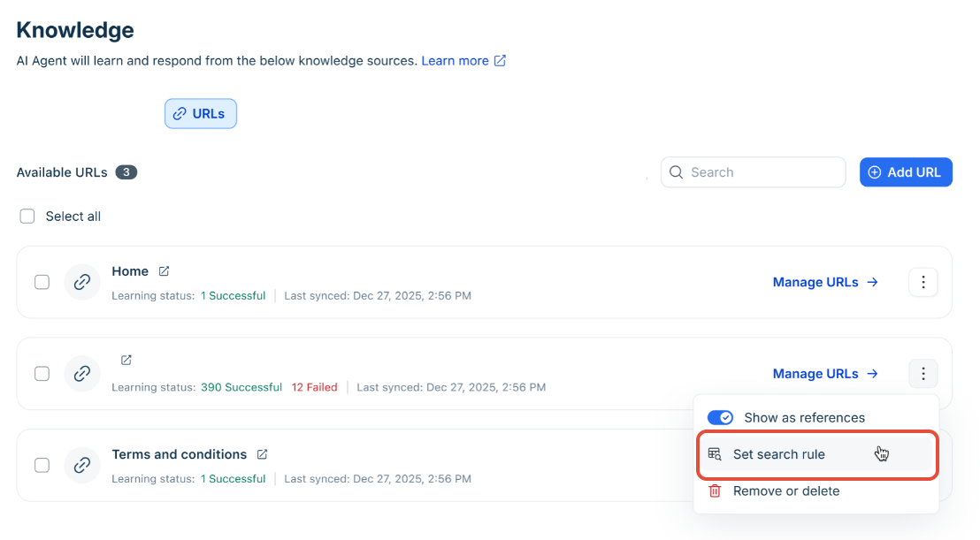Click the search rule icon in popup menu

715,454
